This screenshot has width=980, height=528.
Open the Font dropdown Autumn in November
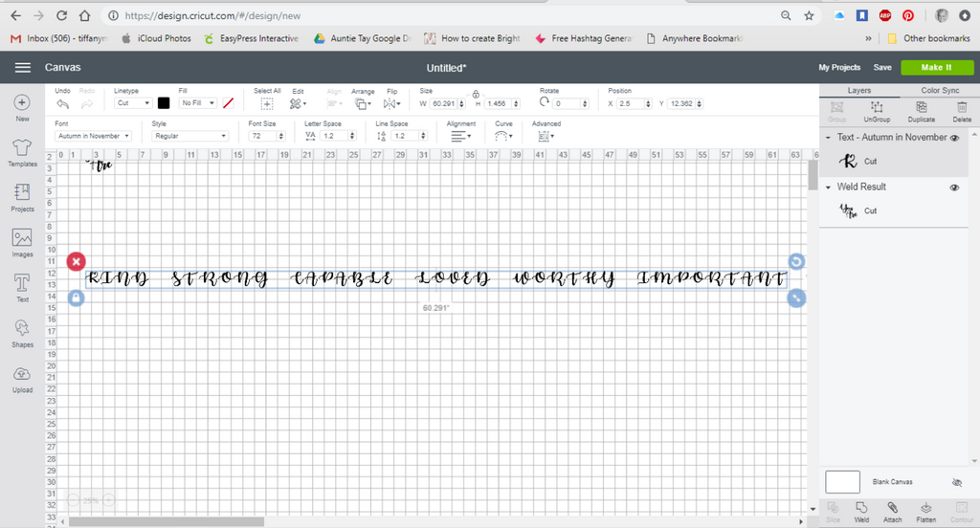pos(93,136)
